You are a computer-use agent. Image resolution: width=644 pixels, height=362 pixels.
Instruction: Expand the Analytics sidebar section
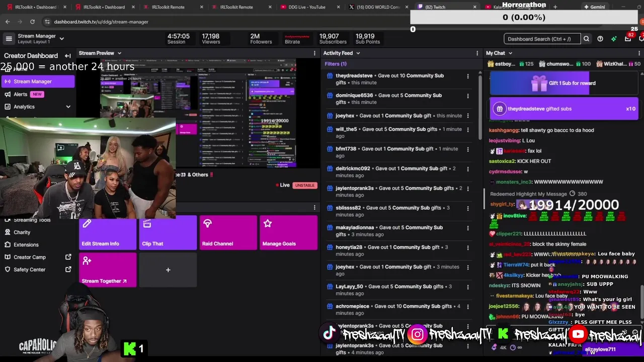coord(68,107)
